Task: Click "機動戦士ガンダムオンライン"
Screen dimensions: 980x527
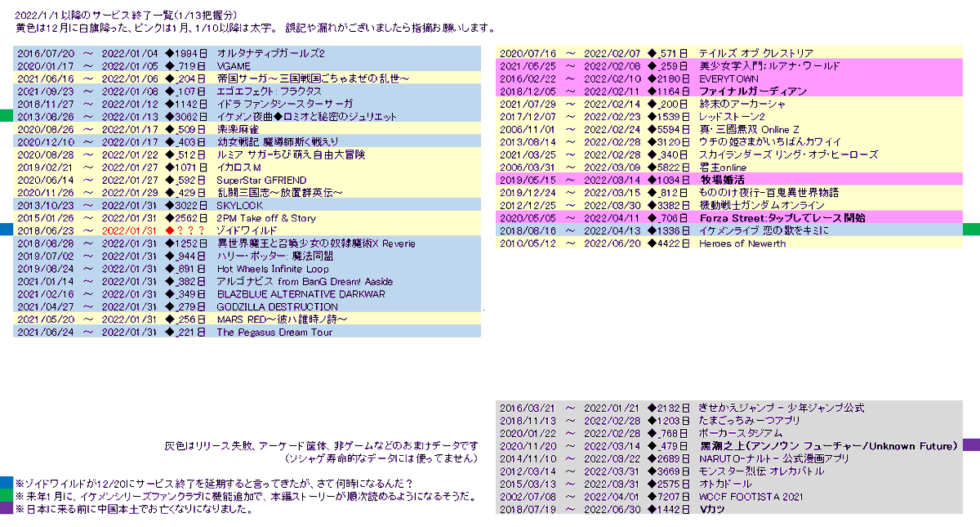Action: [762, 206]
